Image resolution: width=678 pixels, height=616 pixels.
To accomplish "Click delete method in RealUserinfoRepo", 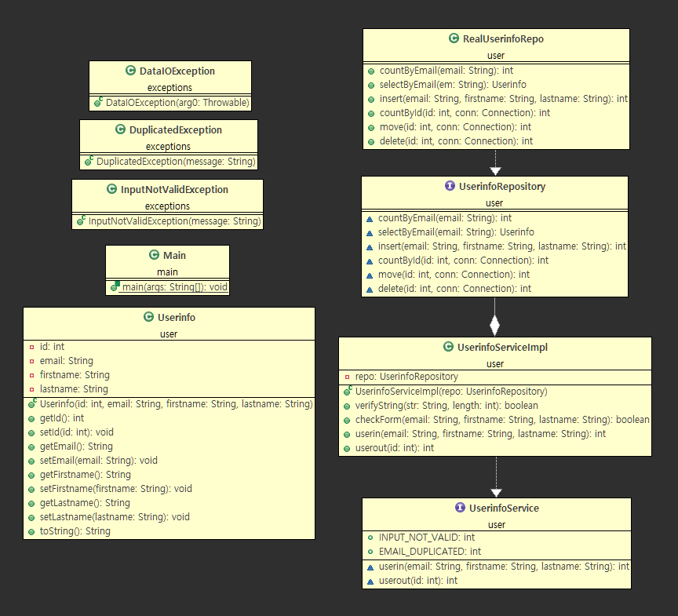I will point(456,141).
